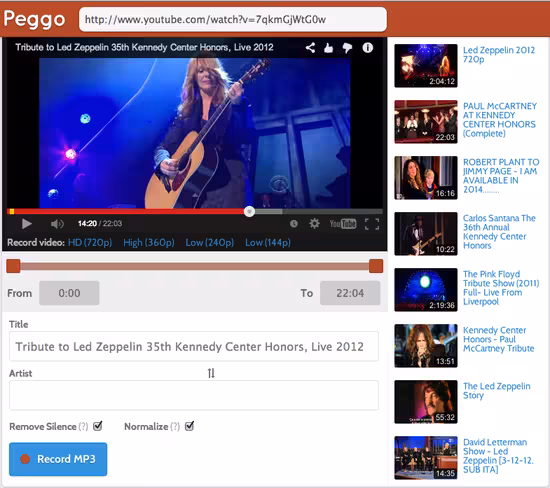Open the video info icon
The height and width of the screenshot is (488, 550).
click(x=368, y=48)
